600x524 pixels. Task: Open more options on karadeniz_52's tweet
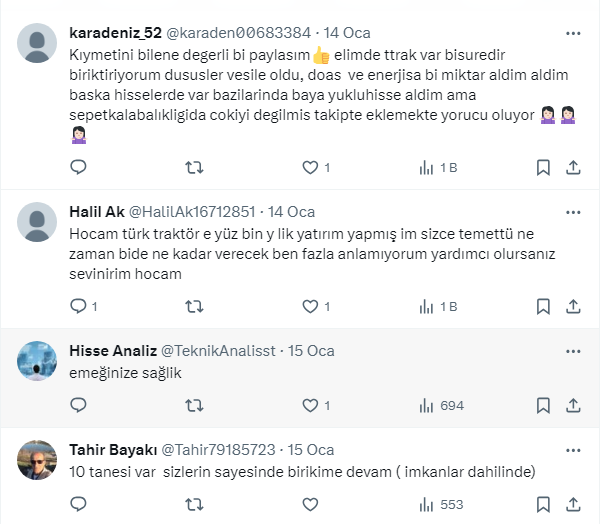coord(573,33)
